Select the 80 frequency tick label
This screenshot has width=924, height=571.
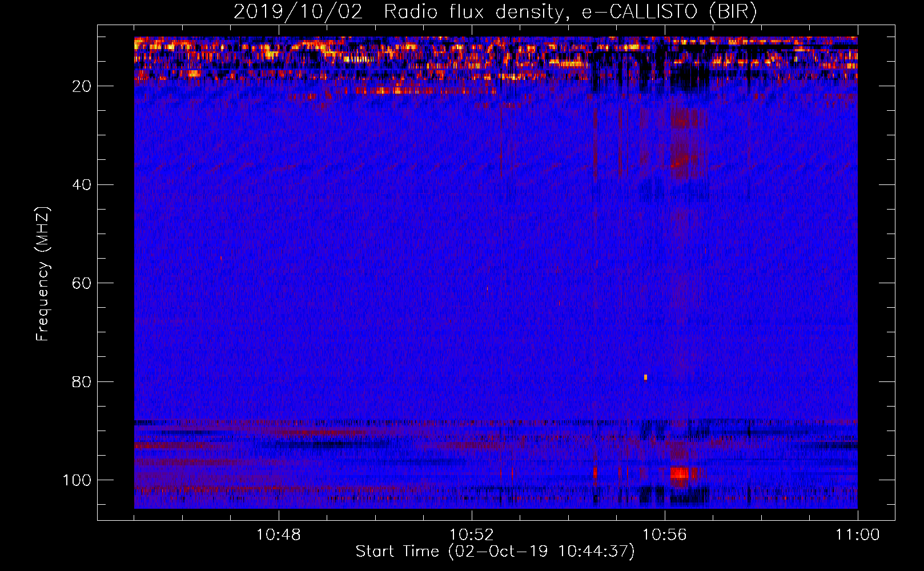[x=82, y=381]
